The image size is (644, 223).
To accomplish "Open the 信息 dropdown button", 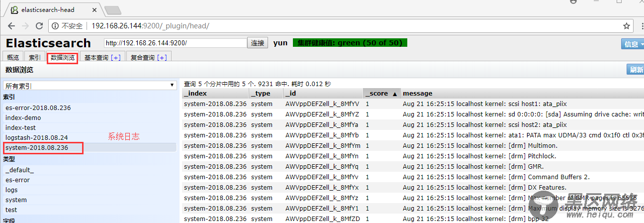I will click(633, 44).
